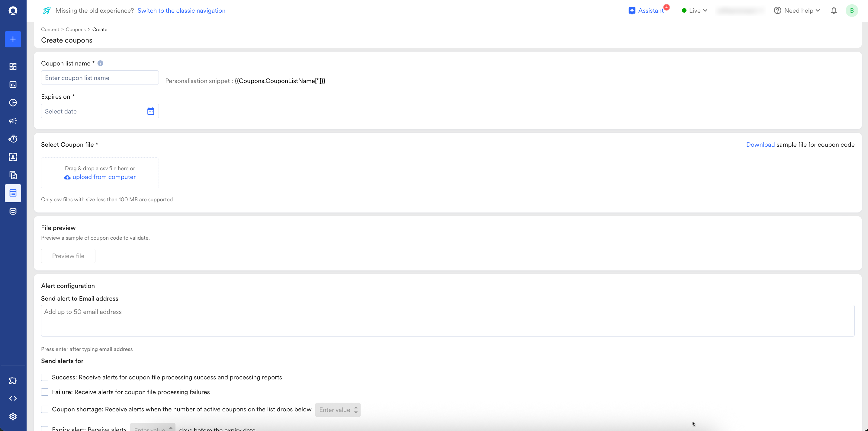The height and width of the screenshot is (431, 868).
Task: Click the Download sample file link
Action: point(760,145)
